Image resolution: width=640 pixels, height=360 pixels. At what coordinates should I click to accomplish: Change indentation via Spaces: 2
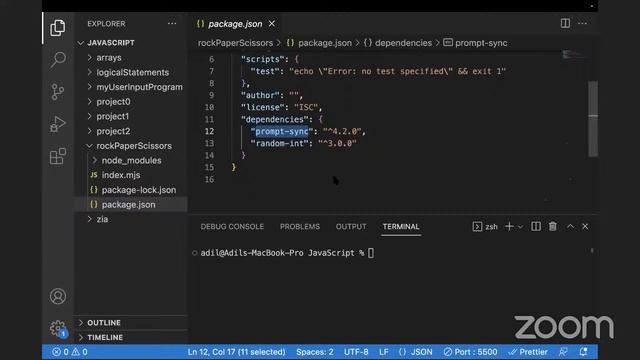pyautogui.click(x=315, y=352)
